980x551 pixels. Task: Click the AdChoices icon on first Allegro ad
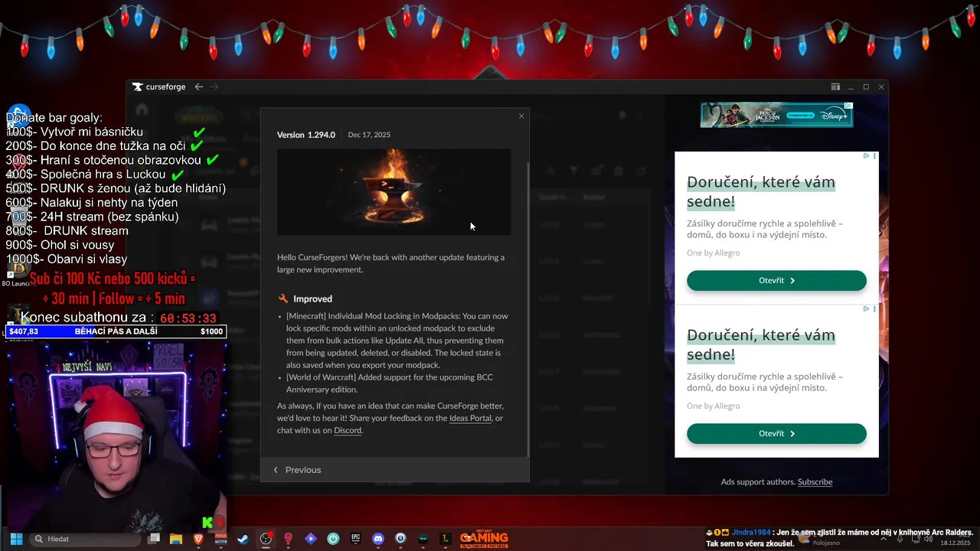866,156
